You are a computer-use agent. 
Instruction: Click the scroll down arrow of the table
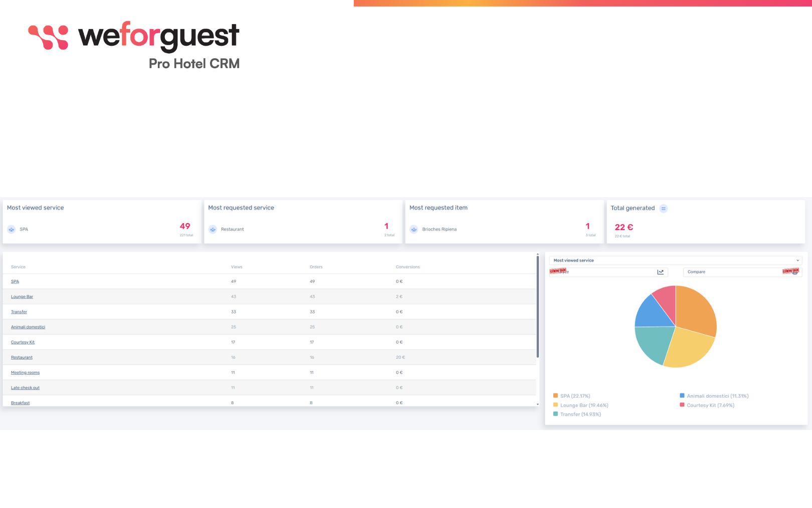click(x=537, y=404)
